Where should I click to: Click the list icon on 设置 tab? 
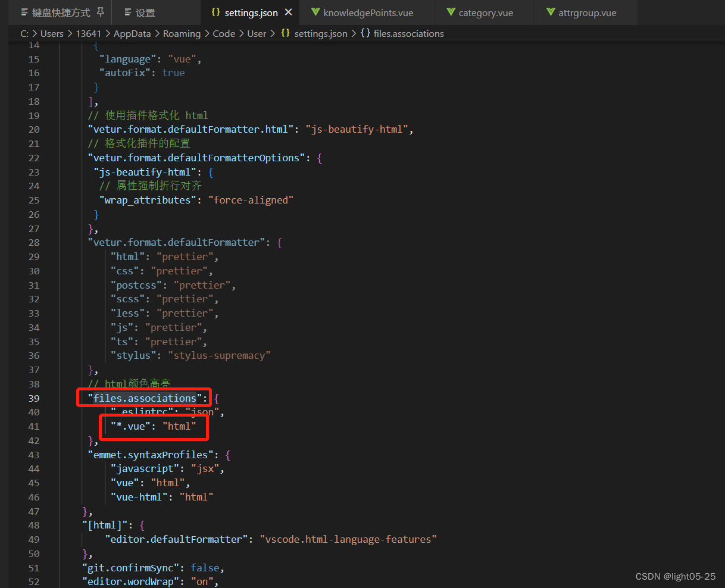(x=128, y=12)
